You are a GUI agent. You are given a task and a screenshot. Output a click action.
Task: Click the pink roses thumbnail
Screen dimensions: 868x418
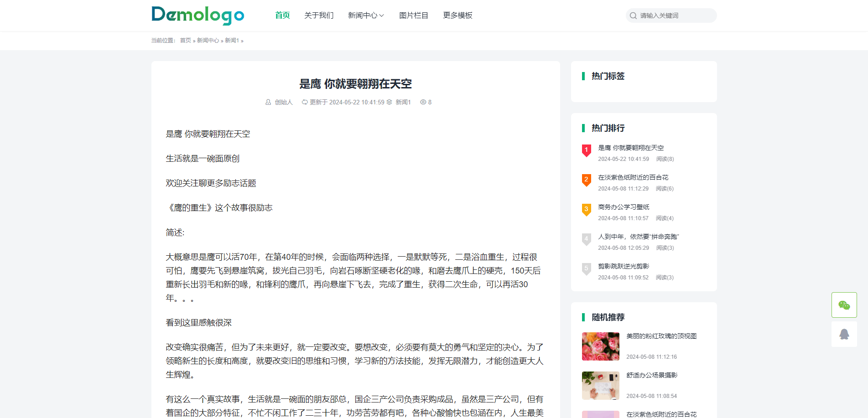click(600, 346)
